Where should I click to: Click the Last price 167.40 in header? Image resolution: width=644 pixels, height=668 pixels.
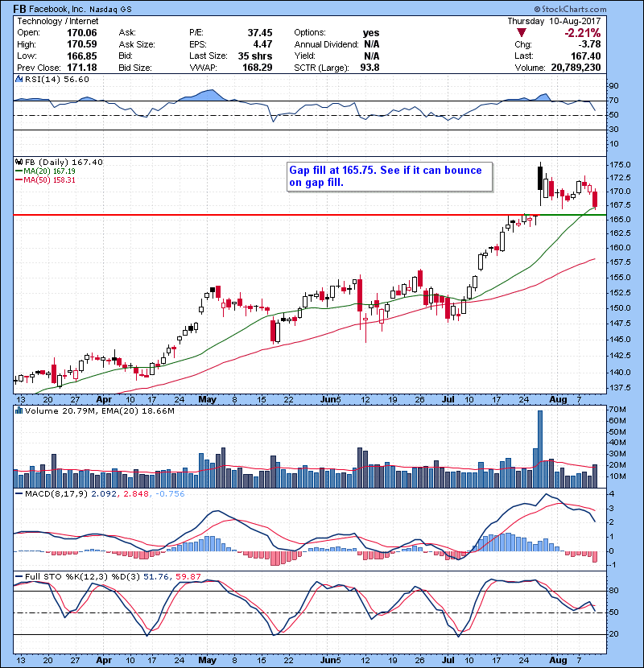pos(586,56)
